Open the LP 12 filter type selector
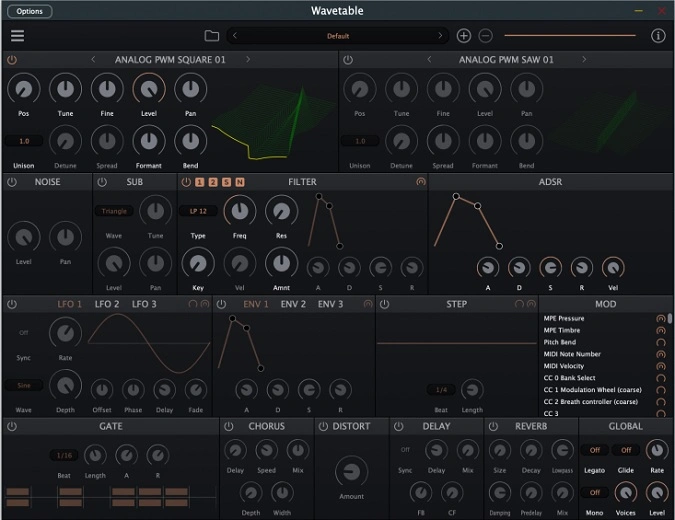Screen dimensions: 675x520 pos(198,211)
